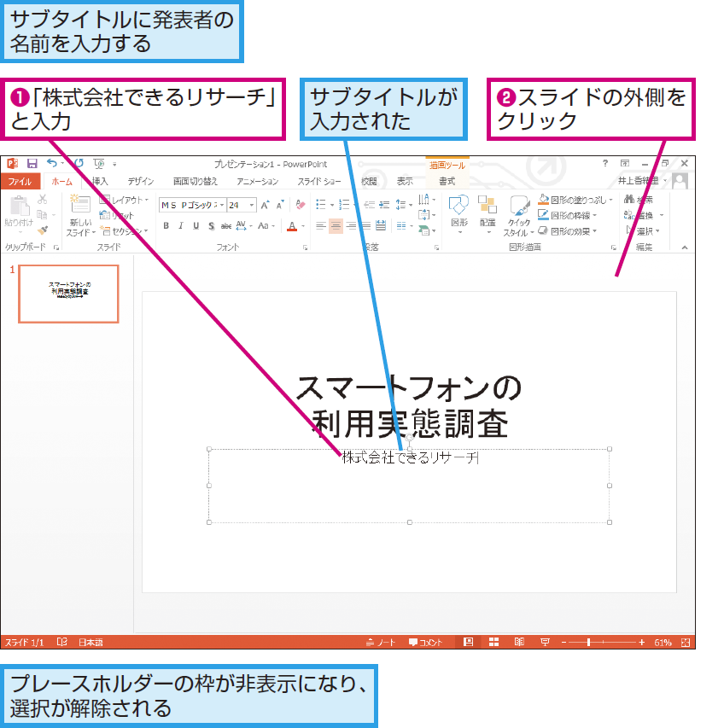The width and height of the screenshot is (724, 728).
Task: Align text left
Action: pos(320,226)
